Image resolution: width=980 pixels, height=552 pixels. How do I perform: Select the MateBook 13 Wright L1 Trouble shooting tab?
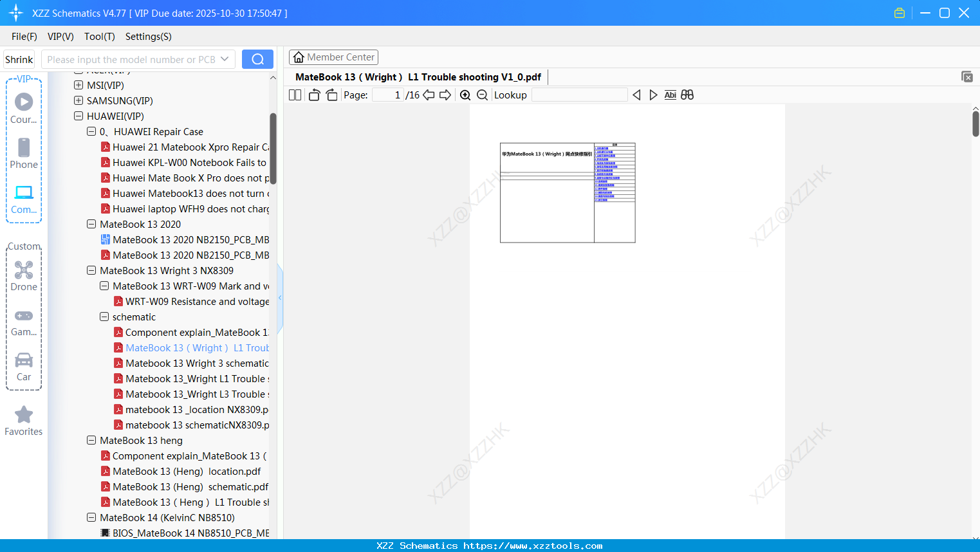[x=418, y=77]
